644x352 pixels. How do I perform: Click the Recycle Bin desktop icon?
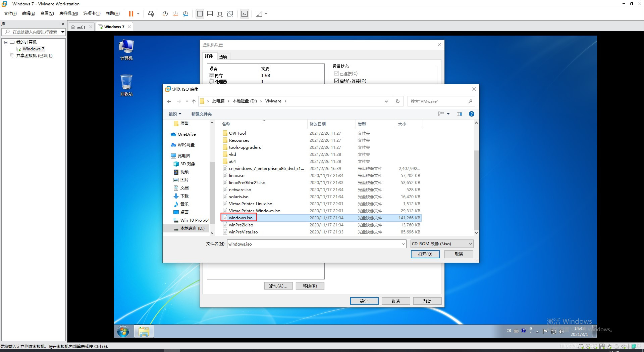[126, 85]
